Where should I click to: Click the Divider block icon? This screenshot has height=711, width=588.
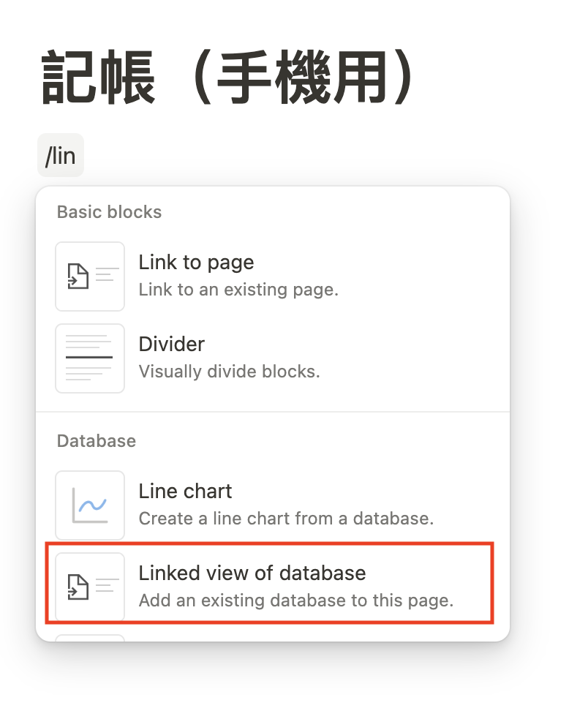(90, 358)
